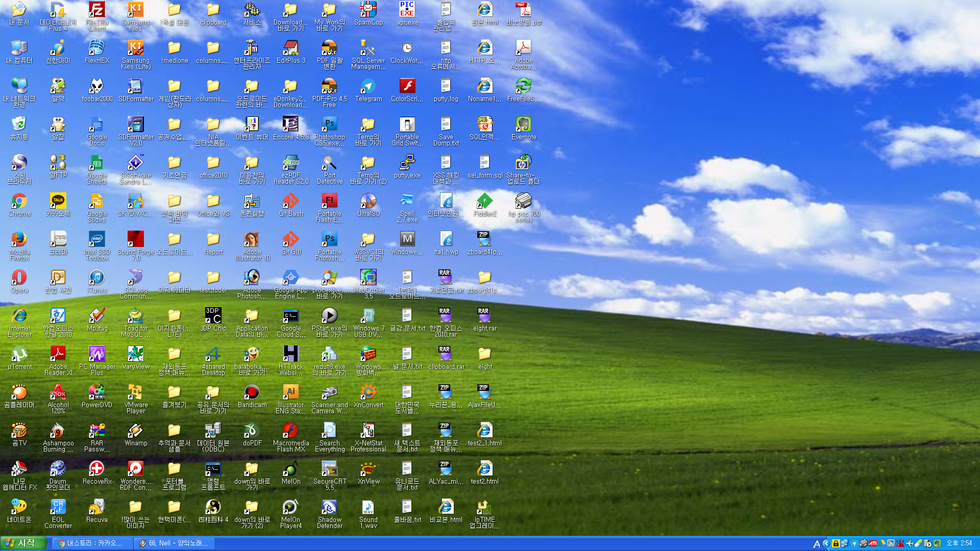Open the test_foder folder
This screenshot has width=980, height=551.
(x=213, y=281)
